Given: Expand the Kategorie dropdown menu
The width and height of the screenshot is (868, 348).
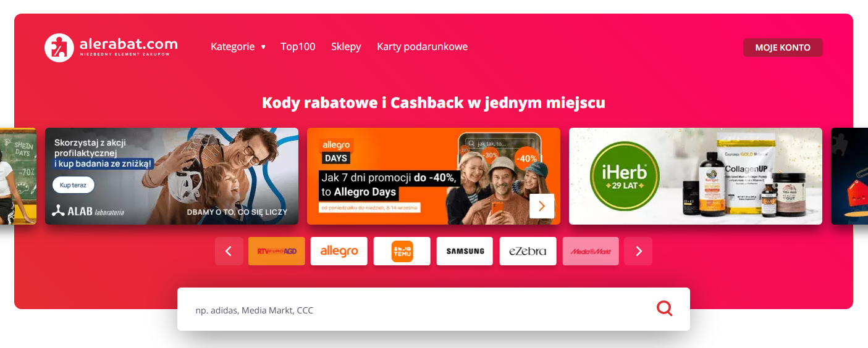Looking at the screenshot, I should [x=238, y=47].
